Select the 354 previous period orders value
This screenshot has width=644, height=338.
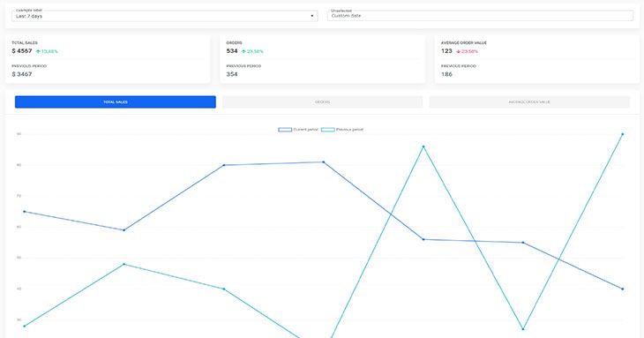click(232, 74)
